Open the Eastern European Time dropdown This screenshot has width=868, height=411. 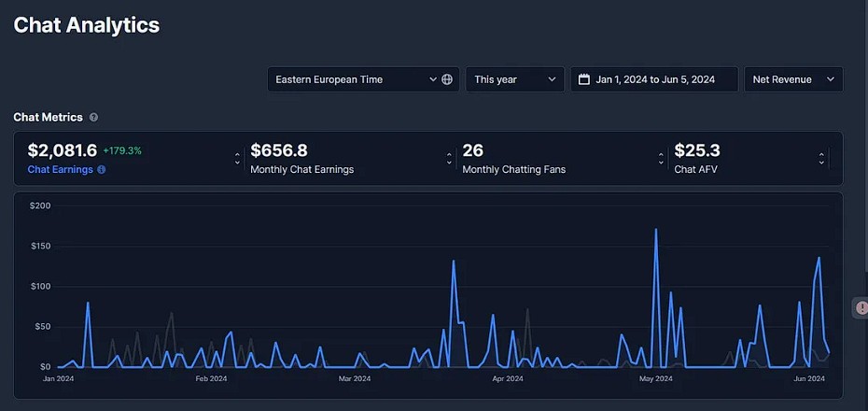(x=356, y=79)
